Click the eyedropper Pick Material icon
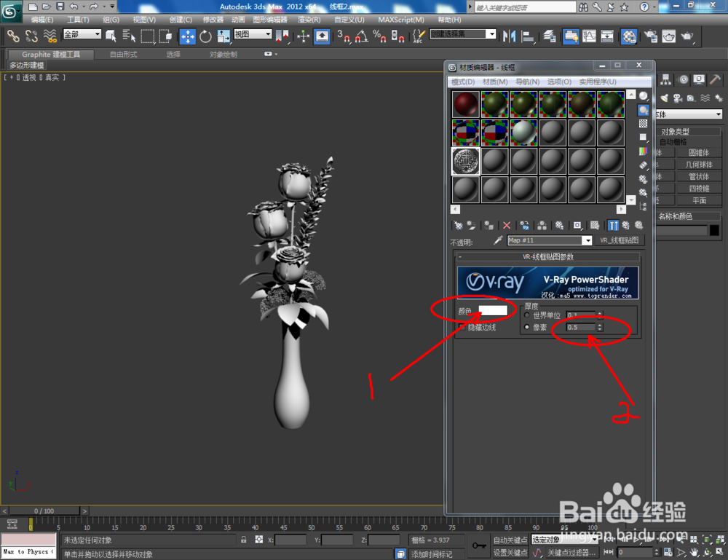Image resolution: width=728 pixels, height=560 pixels. click(498, 240)
